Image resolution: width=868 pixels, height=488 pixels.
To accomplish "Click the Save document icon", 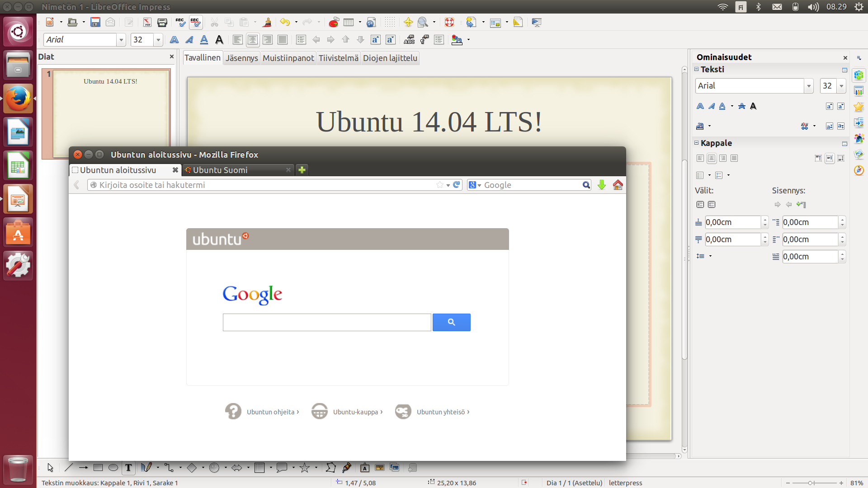I will (x=95, y=22).
